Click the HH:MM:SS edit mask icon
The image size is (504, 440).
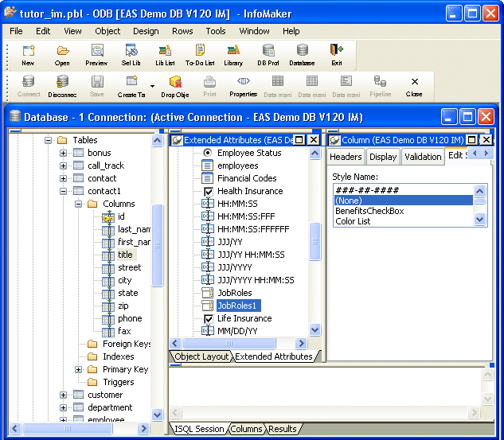pos(207,204)
